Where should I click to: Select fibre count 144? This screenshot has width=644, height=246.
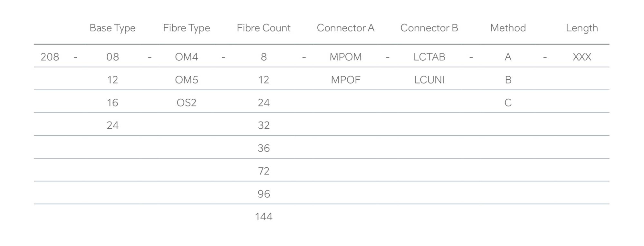pyautogui.click(x=264, y=216)
